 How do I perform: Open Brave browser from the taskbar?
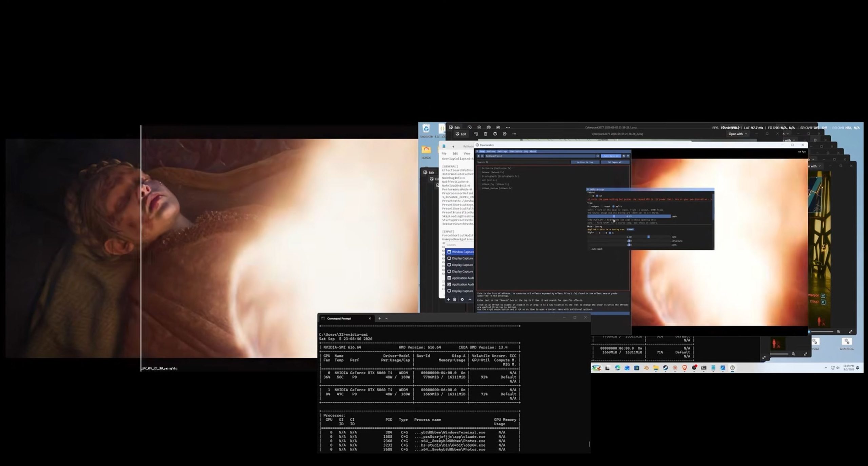[x=685, y=368]
